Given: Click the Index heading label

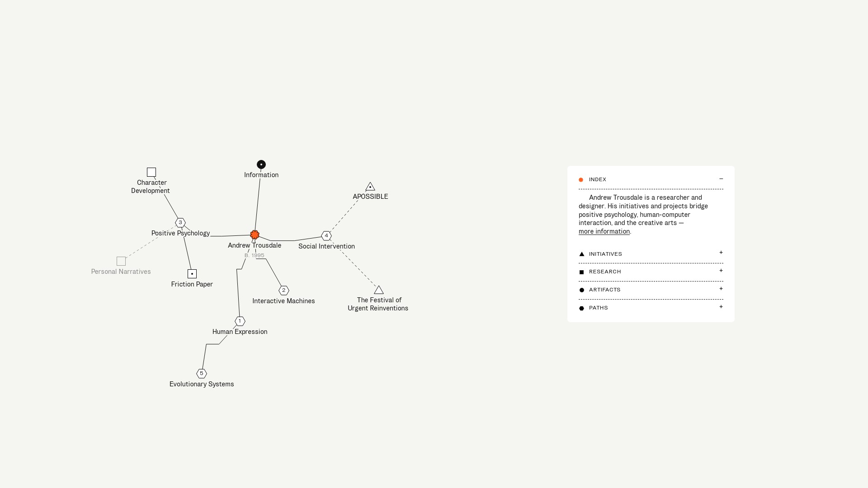Looking at the screenshot, I should pyautogui.click(x=597, y=179).
